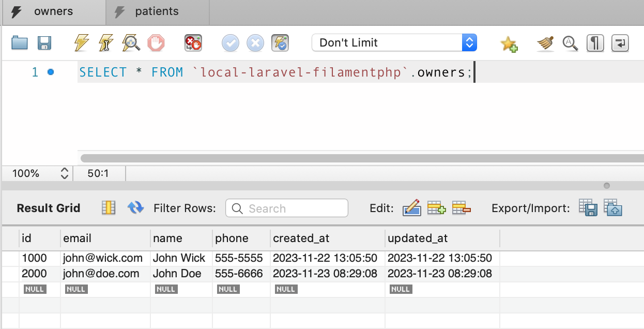Select name cell John Wick
Image resolution: width=644 pixels, height=329 pixels.
pyautogui.click(x=181, y=258)
